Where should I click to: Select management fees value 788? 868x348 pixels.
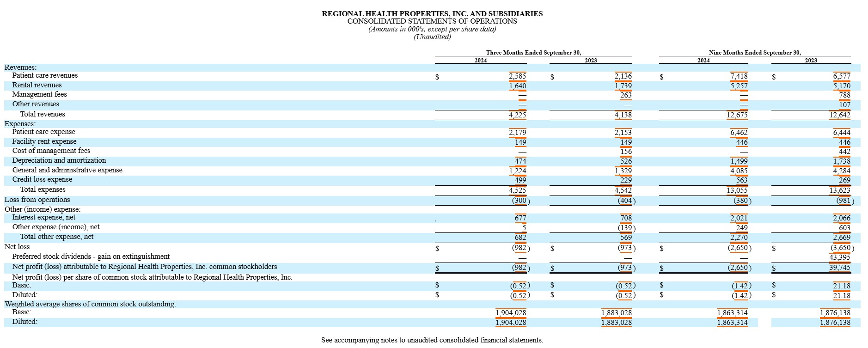(844, 95)
